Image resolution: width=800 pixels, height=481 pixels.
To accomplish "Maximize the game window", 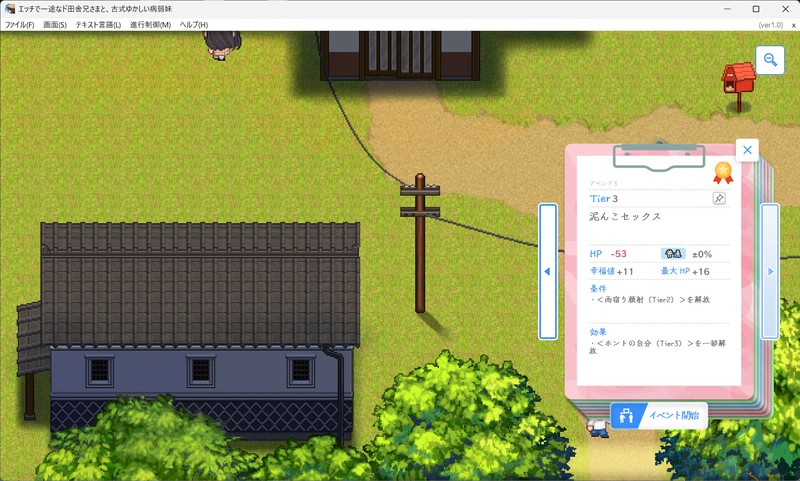I will [x=756, y=8].
